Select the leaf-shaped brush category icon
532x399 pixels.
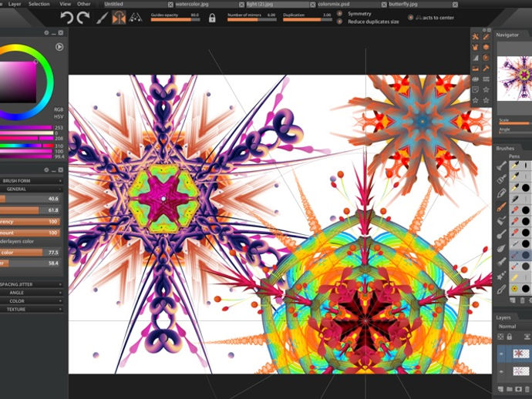[x=501, y=248]
